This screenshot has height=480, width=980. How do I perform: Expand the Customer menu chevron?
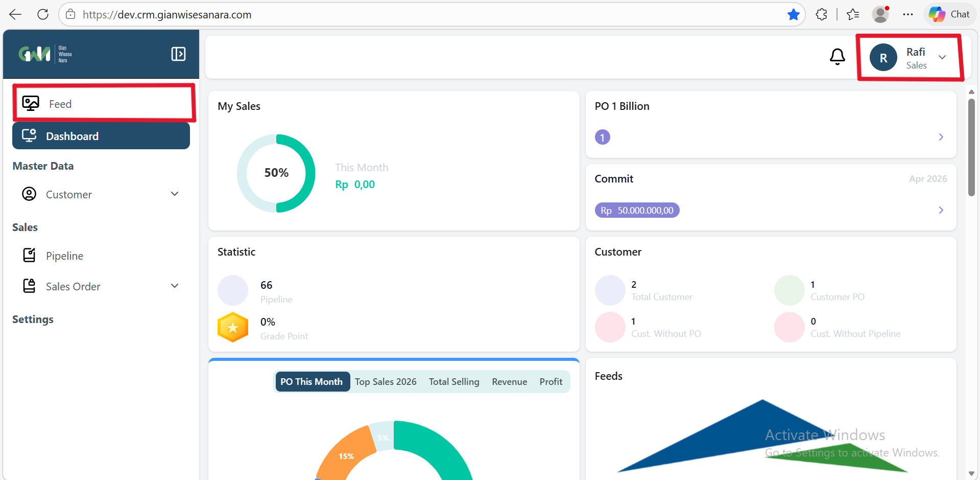coord(175,194)
